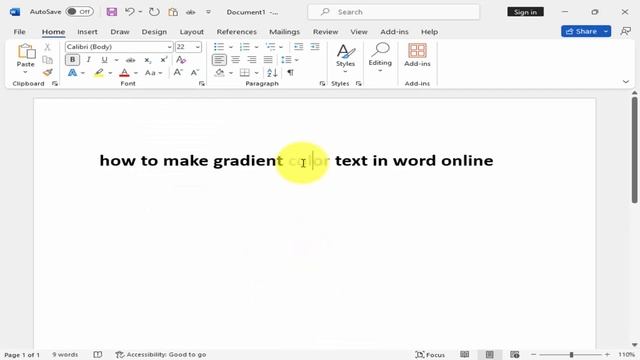Switch to the Design tab
640x360 pixels.
(x=154, y=31)
